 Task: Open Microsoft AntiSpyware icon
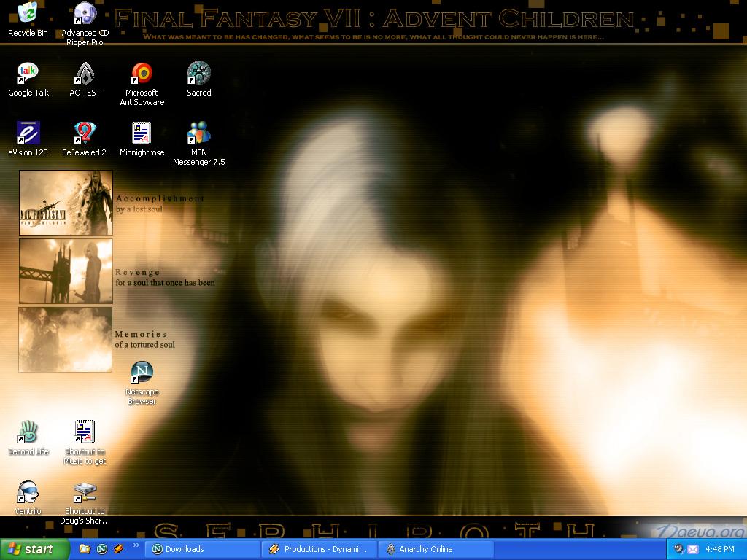coord(142,73)
